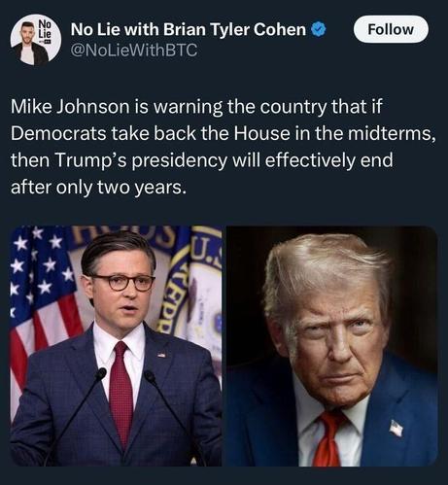448x485 pixels.
Task: Open the Brian Tyler Cohen profile avatar
Action: (x=35, y=40)
